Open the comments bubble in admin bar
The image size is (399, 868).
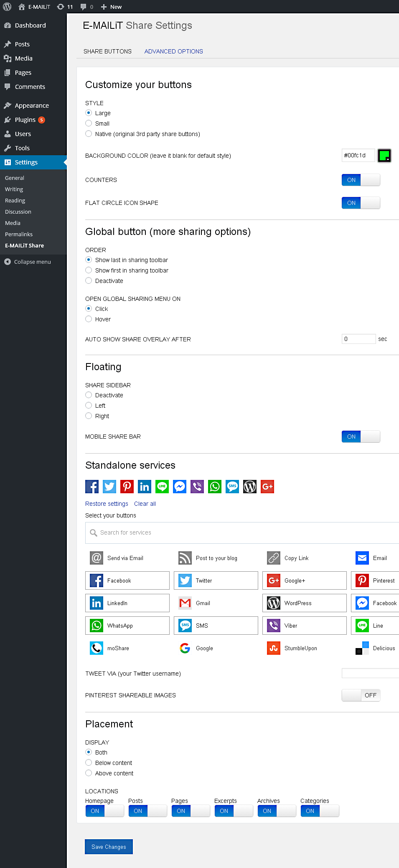[x=87, y=7]
